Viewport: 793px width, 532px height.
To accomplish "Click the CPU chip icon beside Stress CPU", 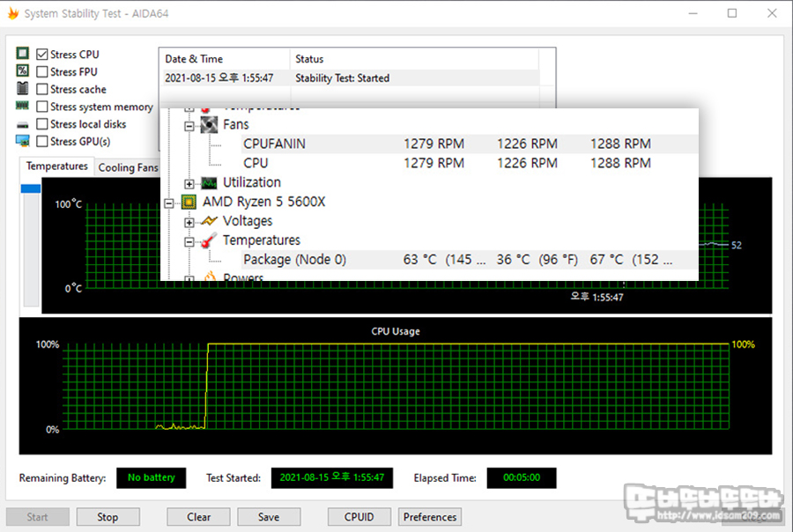I will (x=22, y=53).
